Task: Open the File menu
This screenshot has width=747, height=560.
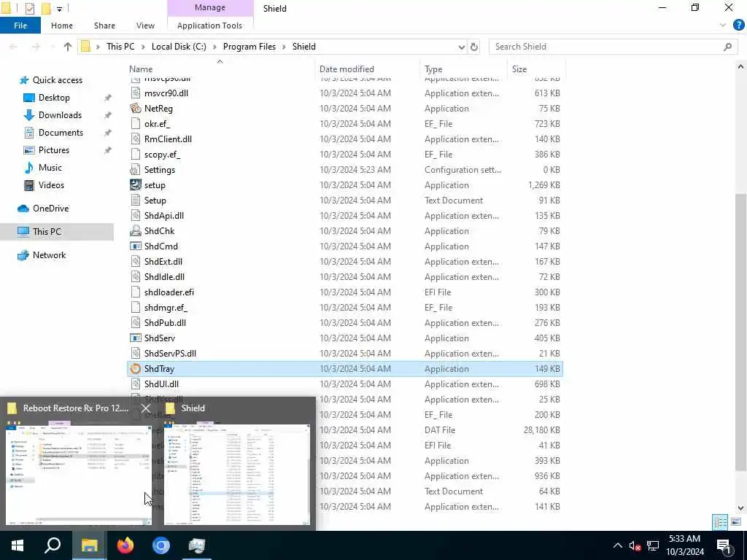Action: click(20, 26)
